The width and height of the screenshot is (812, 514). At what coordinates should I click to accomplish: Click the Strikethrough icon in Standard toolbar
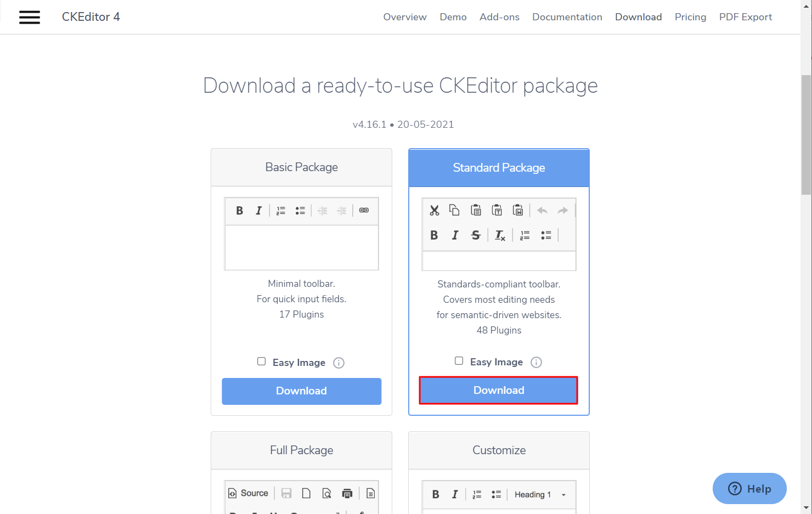[476, 235]
